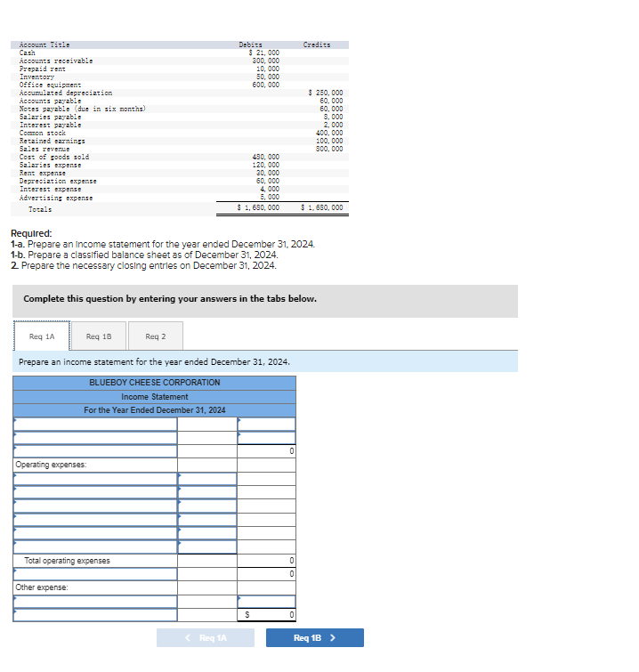
Task: Select the 'Depreciation expense' account title
Action: click(58, 182)
